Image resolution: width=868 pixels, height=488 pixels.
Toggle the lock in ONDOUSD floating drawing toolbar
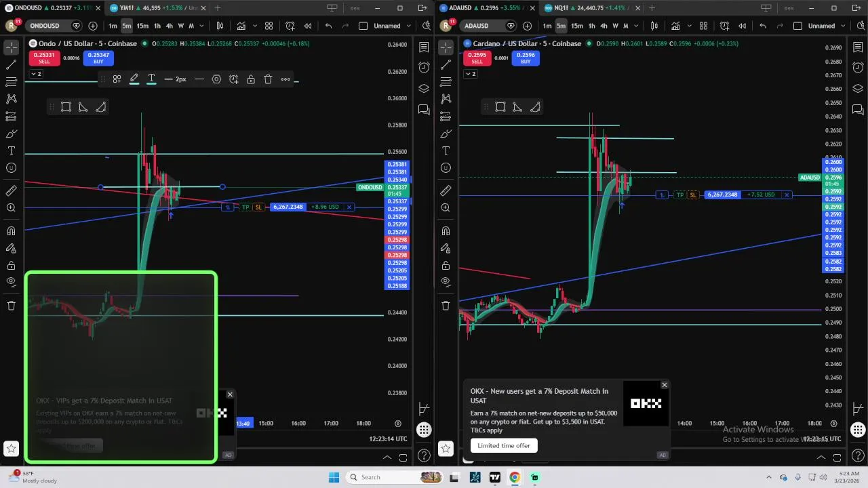pos(251,79)
